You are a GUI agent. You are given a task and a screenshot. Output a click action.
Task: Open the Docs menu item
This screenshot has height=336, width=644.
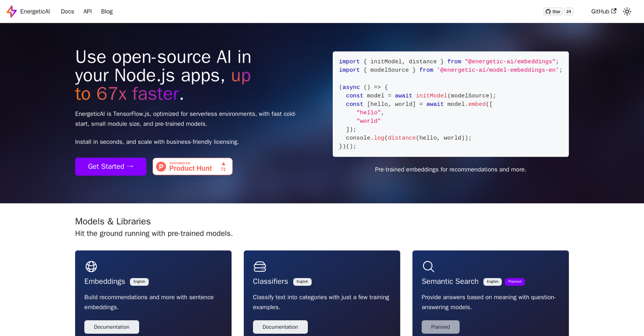pyautogui.click(x=67, y=11)
